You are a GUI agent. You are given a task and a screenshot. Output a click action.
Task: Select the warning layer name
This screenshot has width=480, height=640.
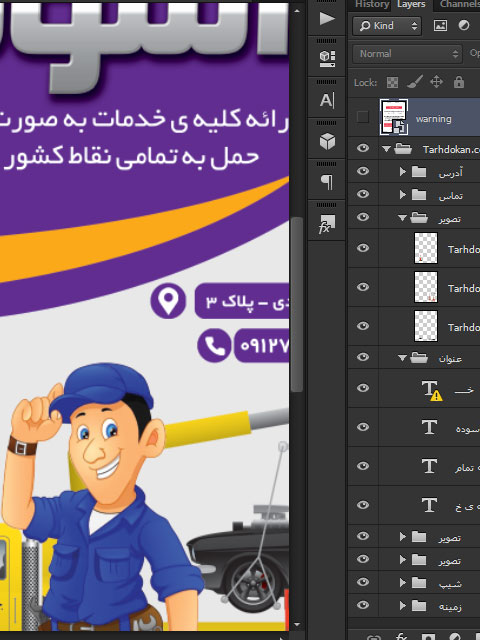click(433, 119)
